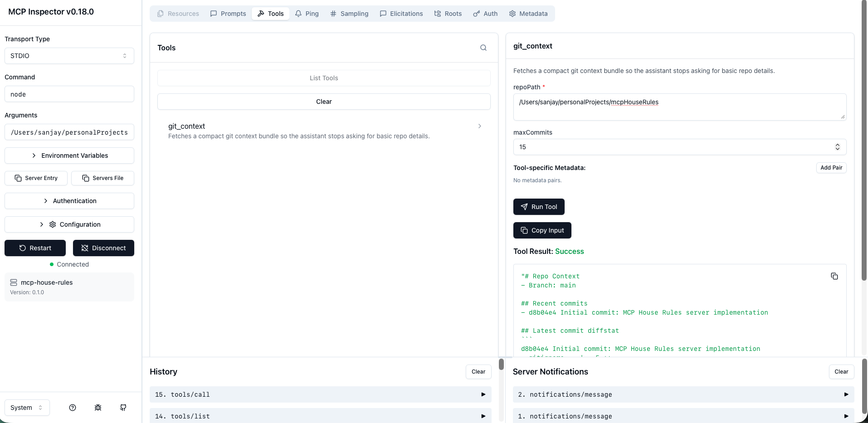Open the GitHub icon at the bottom left
Image resolution: width=868 pixels, height=423 pixels.
click(123, 408)
